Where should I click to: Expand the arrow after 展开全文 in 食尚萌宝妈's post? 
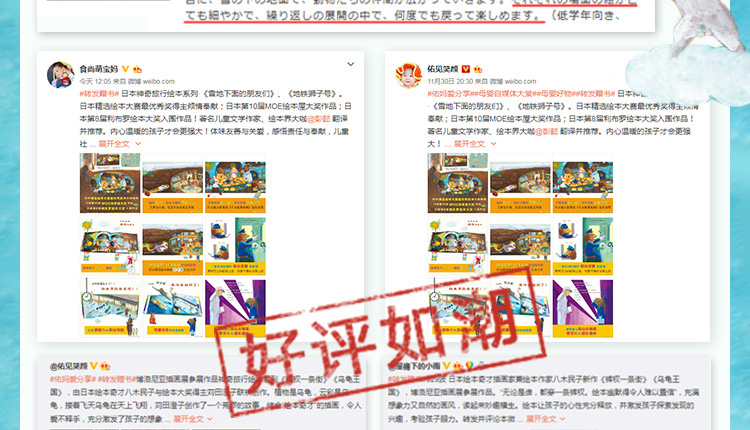point(138,143)
